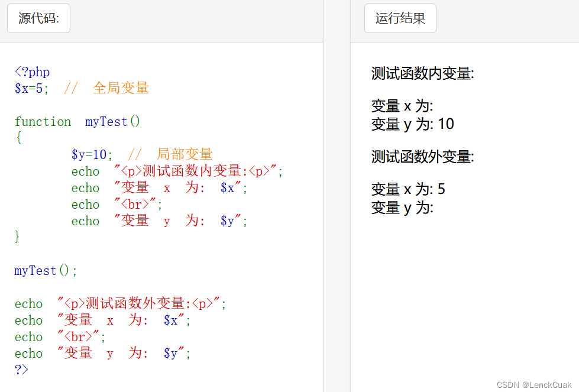Click the closing ?> tag
This screenshot has width=579, height=392.
20,370
